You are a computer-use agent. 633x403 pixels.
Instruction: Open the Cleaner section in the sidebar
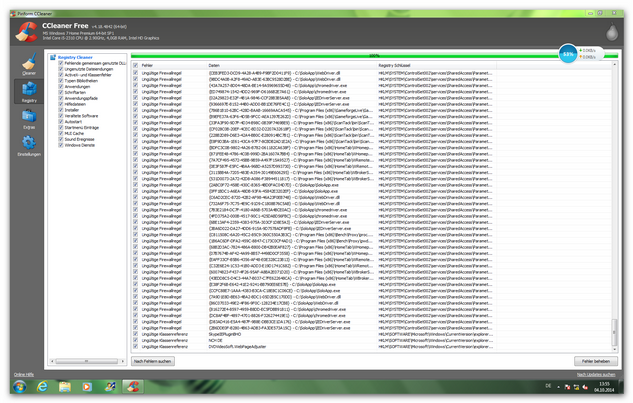tap(29, 64)
